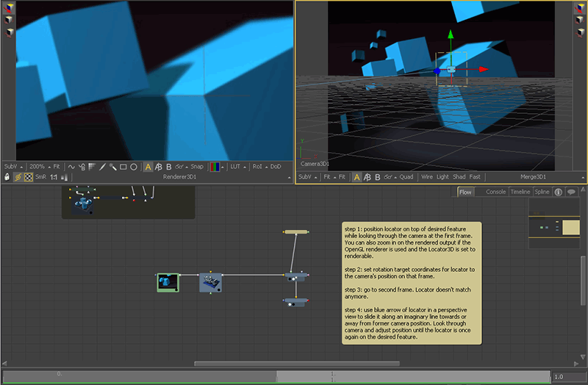Toggle the checkerboard transparency icon

[x=29, y=177]
